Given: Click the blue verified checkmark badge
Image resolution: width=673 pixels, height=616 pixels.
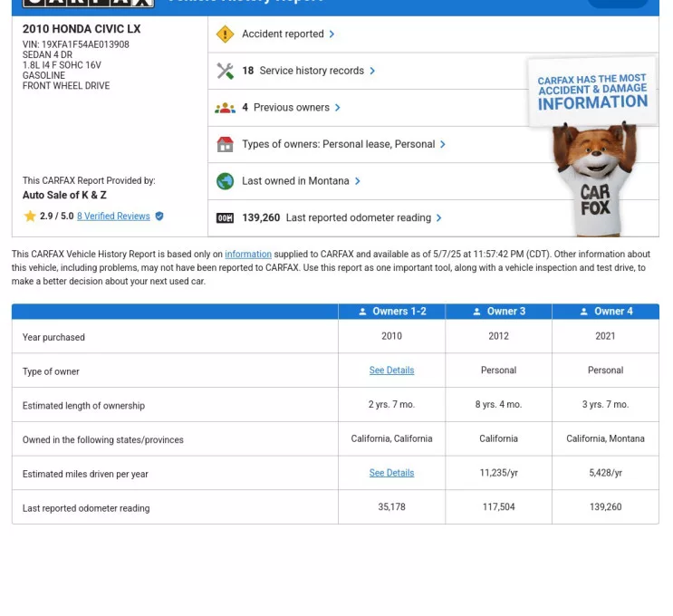Looking at the screenshot, I should coord(159,217).
